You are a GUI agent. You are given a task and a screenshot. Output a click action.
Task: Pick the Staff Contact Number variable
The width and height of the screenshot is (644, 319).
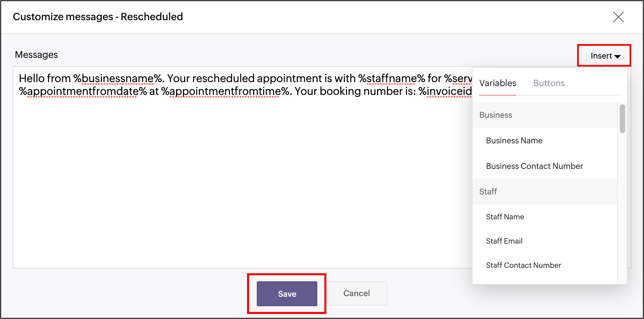(523, 265)
